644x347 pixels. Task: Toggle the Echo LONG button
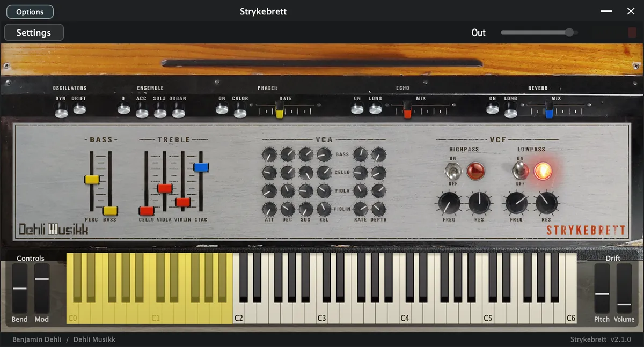point(375,109)
